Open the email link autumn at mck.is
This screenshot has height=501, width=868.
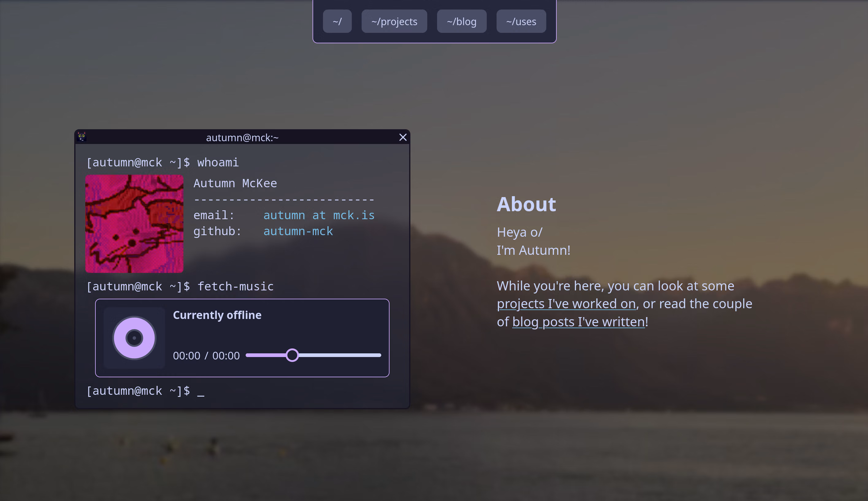[x=319, y=215]
